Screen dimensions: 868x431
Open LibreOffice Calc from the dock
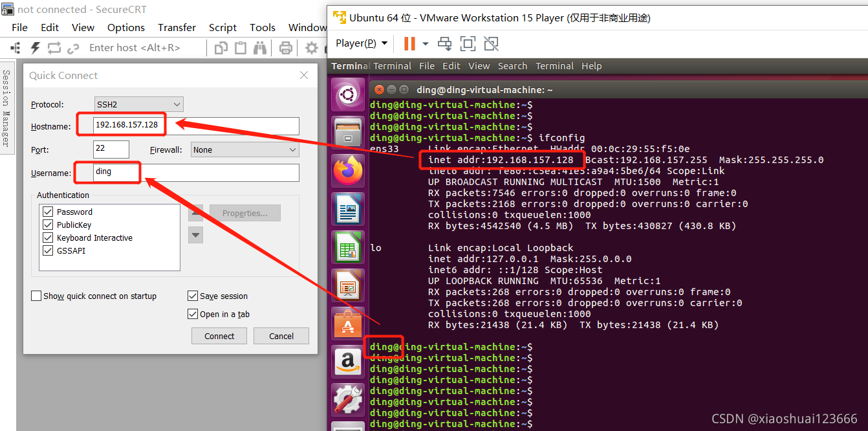pos(347,247)
